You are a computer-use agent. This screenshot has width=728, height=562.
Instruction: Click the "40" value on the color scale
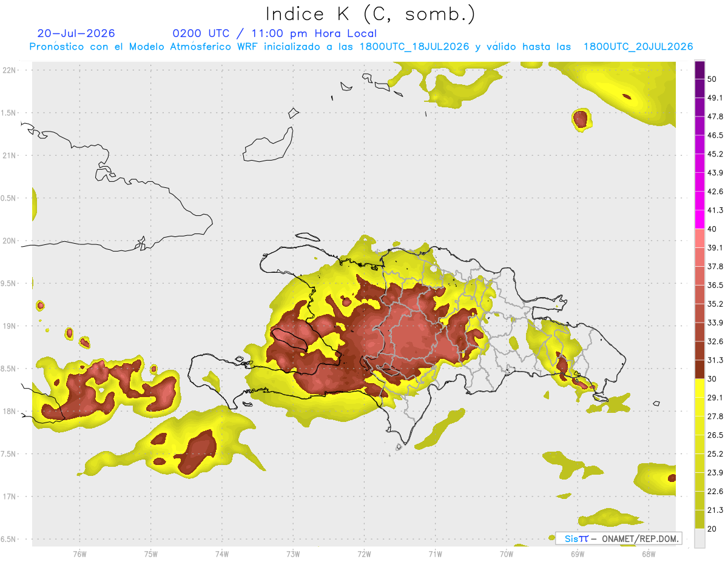(713, 229)
